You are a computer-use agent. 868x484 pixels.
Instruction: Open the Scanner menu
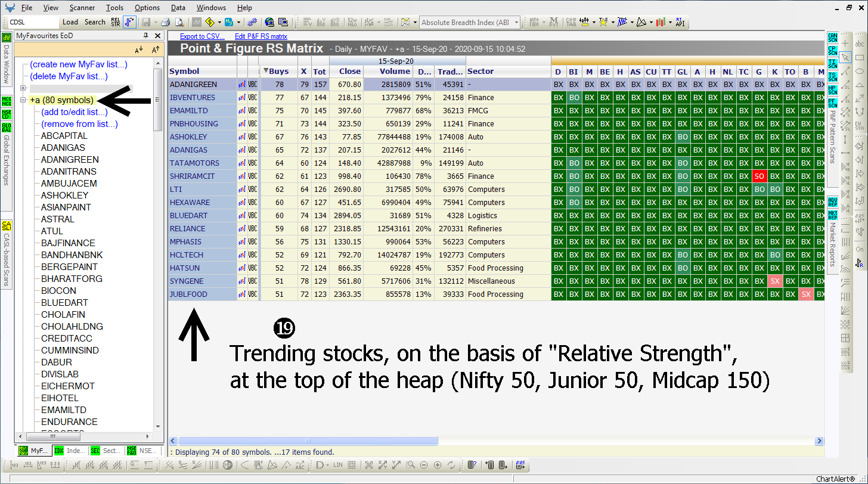tap(82, 8)
